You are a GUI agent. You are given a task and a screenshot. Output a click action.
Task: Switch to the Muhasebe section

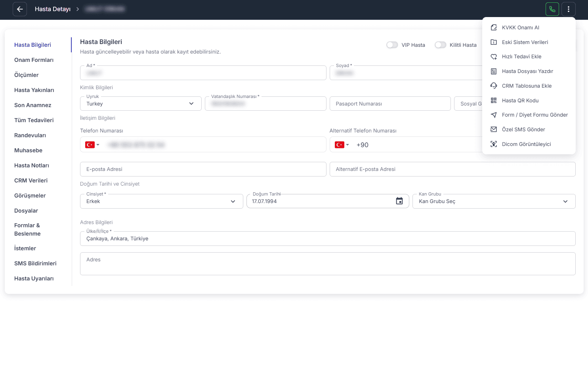tap(28, 150)
